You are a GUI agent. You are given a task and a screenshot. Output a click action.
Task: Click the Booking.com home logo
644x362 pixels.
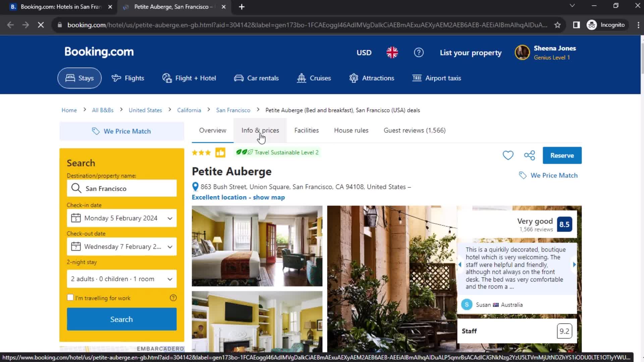99,52
